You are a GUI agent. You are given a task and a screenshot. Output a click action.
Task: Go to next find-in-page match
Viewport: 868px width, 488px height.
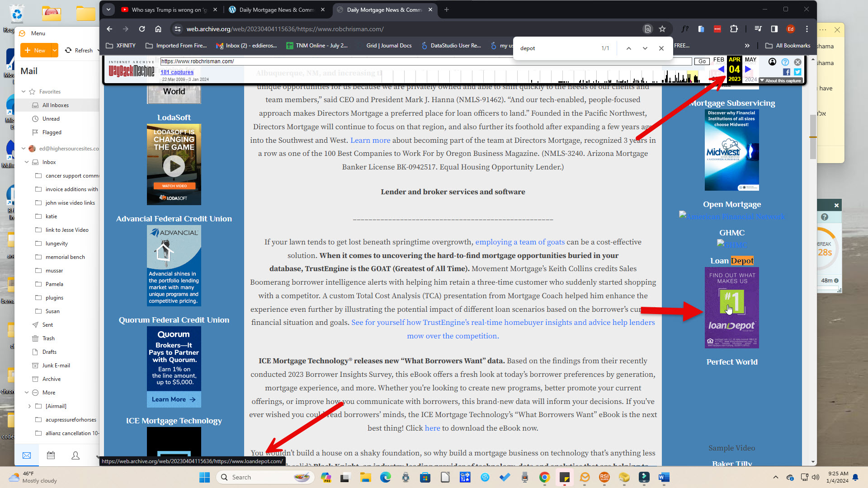pyautogui.click(x=645, y=48)
